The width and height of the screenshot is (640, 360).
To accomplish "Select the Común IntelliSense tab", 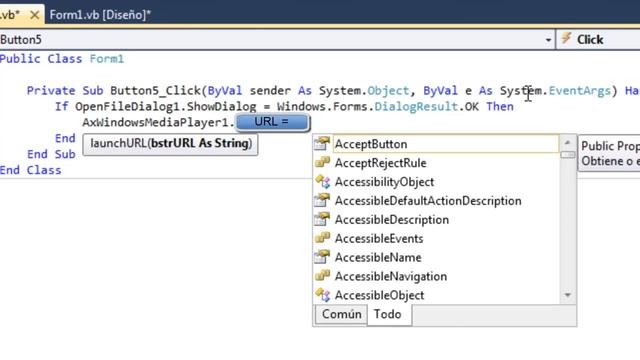I will click(341, 314).
